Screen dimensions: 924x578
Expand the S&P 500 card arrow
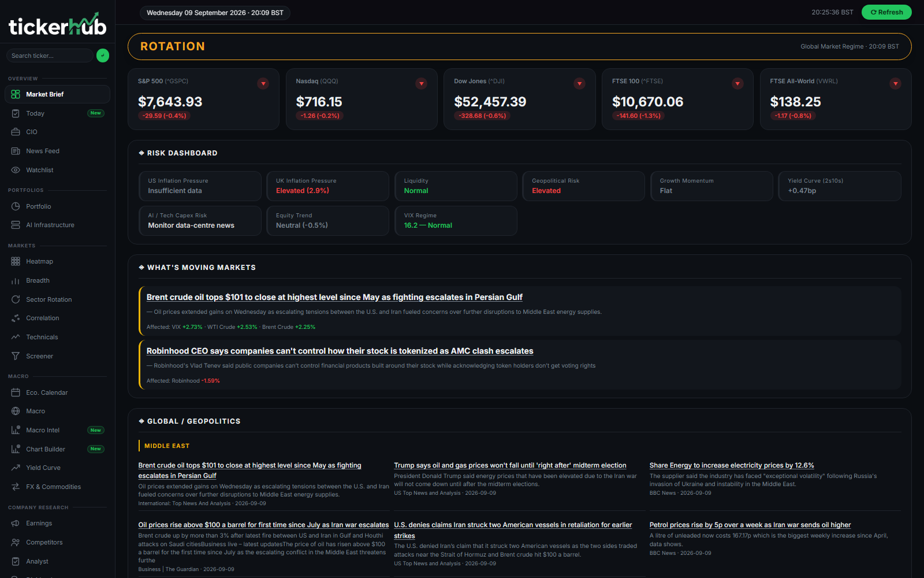[x=263, y=84]
